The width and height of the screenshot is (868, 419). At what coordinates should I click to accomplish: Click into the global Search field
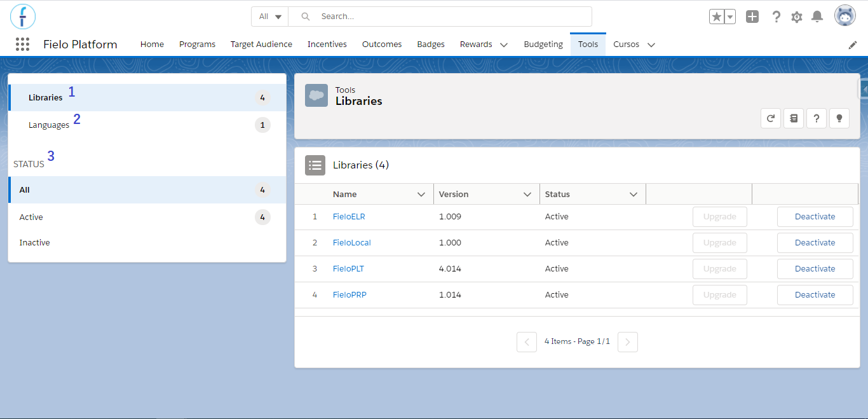point(440,17)
